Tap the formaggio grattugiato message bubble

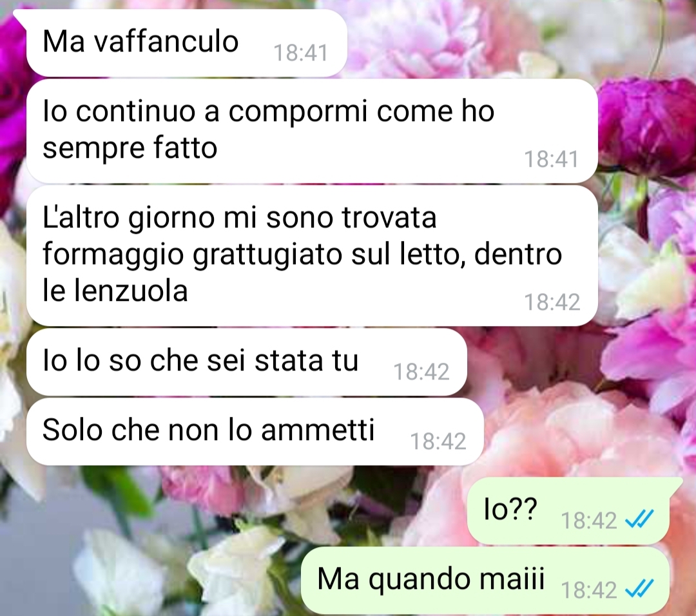[312, 256]
